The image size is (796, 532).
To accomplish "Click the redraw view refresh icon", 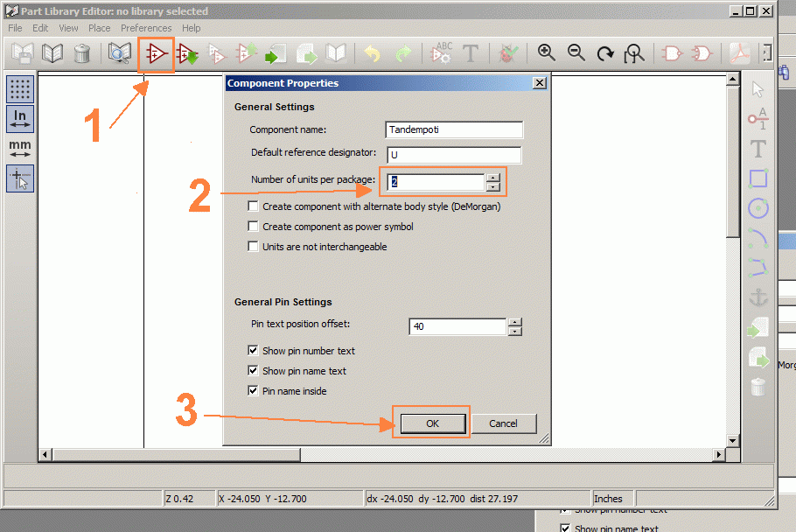I will click(x=605, y=53).
